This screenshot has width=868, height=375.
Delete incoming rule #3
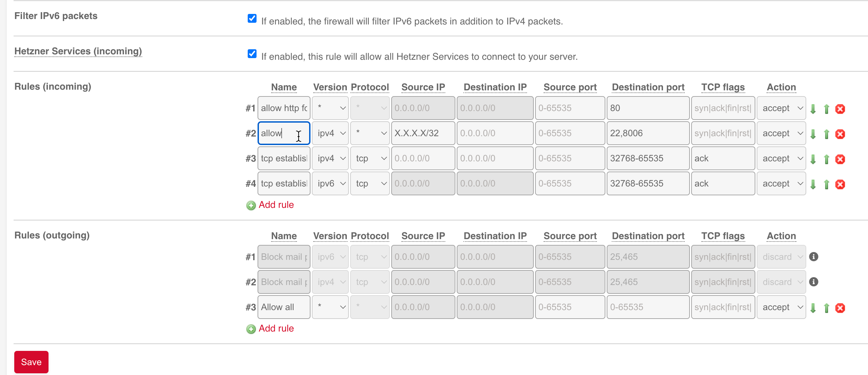(x=840, y=159)
